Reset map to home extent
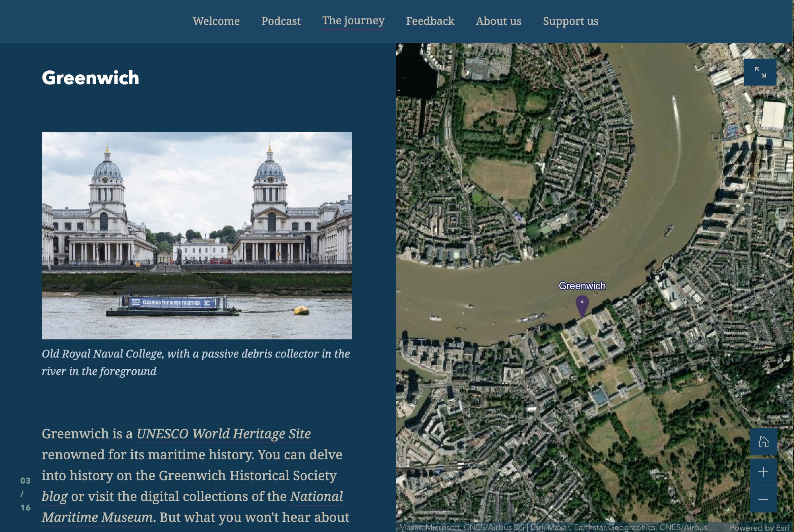 pos(763,441)
